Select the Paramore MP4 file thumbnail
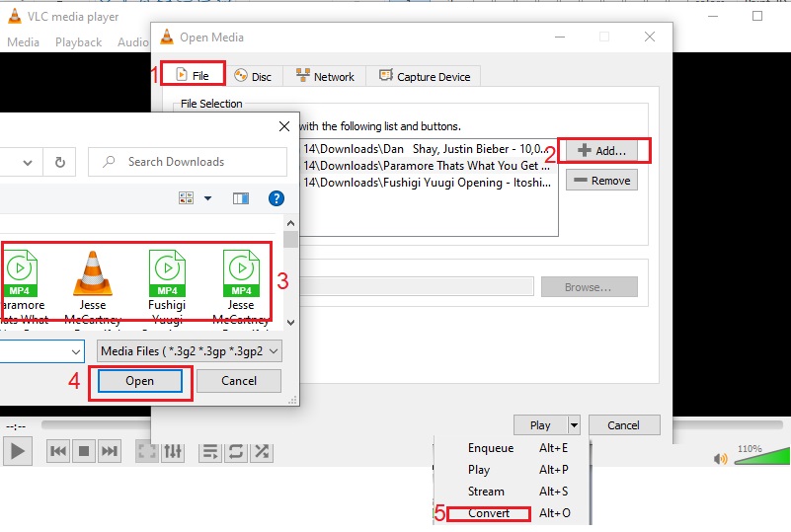The height and width of the screenshot is (532, 791). pos(20,285)
